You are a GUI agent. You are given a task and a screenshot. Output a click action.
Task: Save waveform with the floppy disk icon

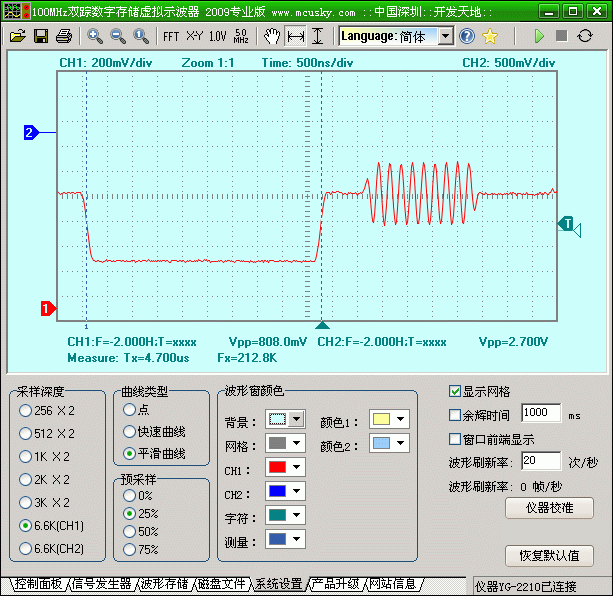point(41,36)
